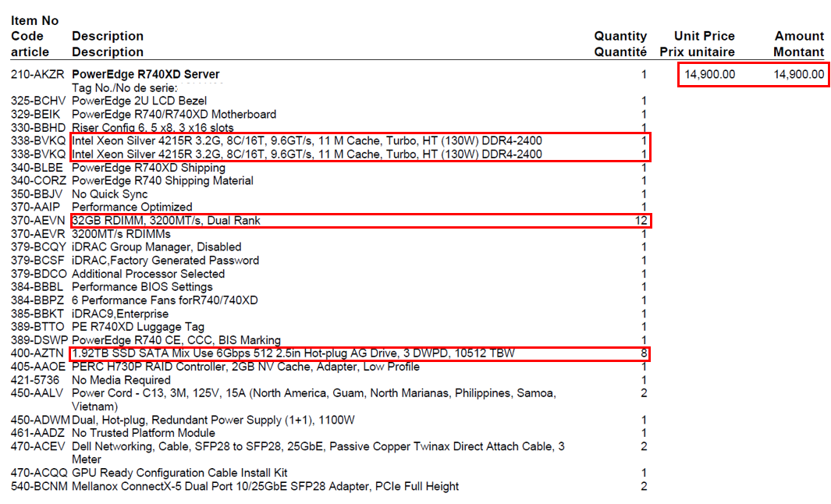Select item code 370-AEVN

click(x=37, y=221)
